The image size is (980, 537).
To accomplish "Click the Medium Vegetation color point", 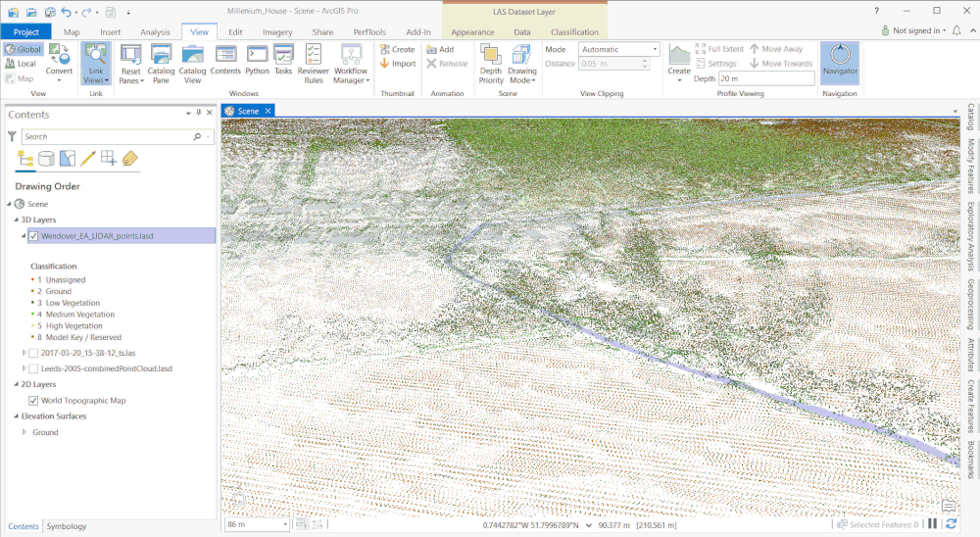I will click(32, 314).
